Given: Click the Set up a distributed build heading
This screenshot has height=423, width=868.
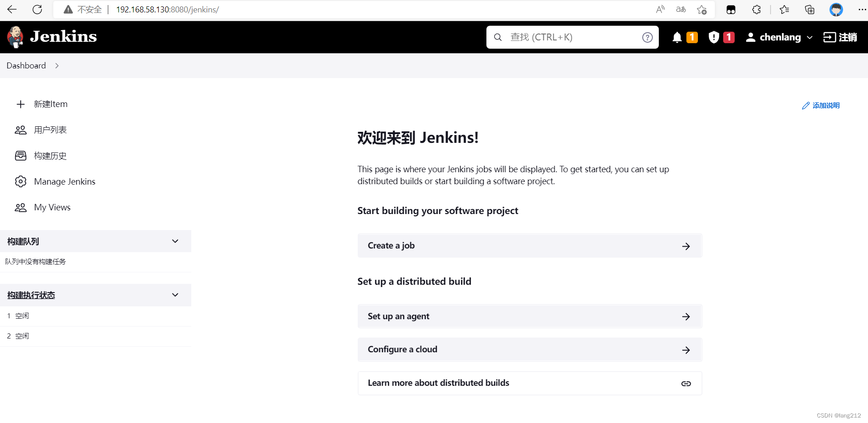Looking at the screenshot, I should (x=414, y=282).
